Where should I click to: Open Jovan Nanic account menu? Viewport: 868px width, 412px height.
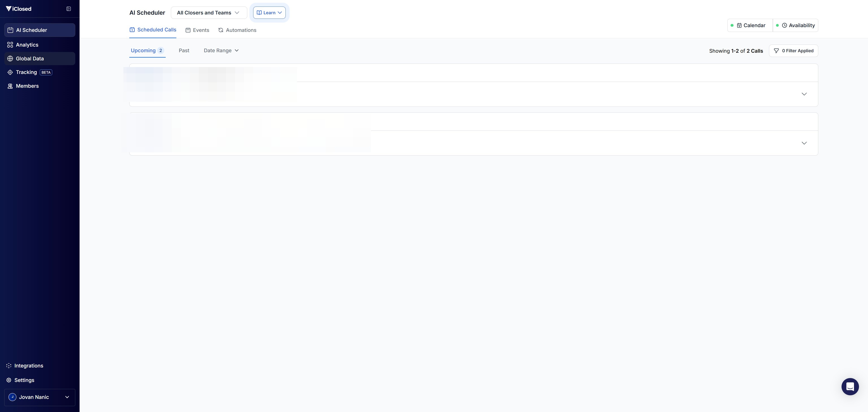point(39,397)
